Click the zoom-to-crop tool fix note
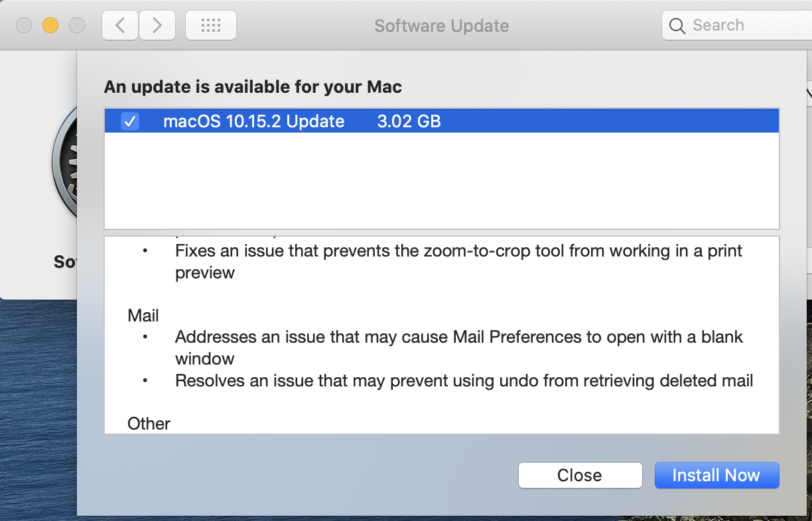 pyautogui.click(x=458, y=251)
